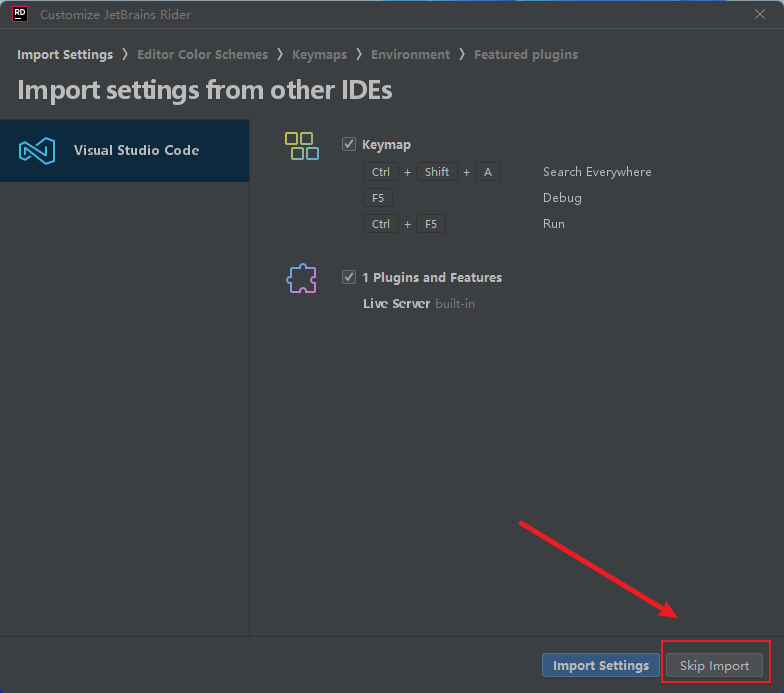Uncheck the Keymap checkbox
784x693 pixels.
point(348,144)
